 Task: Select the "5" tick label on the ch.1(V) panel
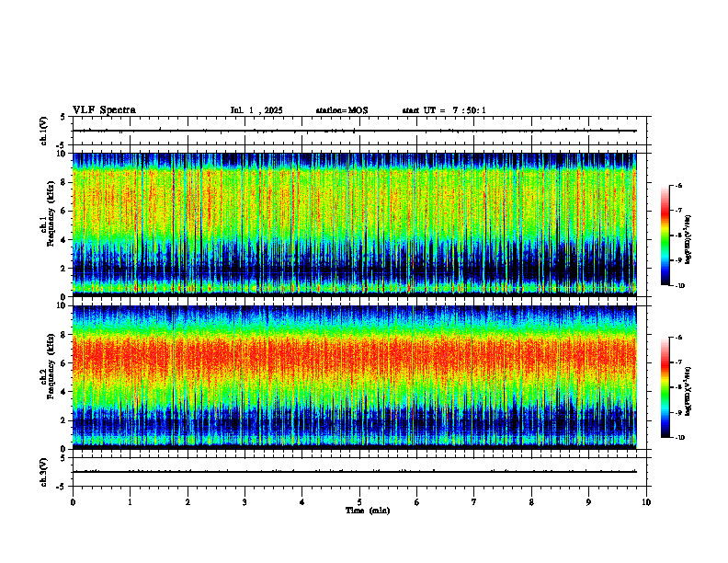63,117
